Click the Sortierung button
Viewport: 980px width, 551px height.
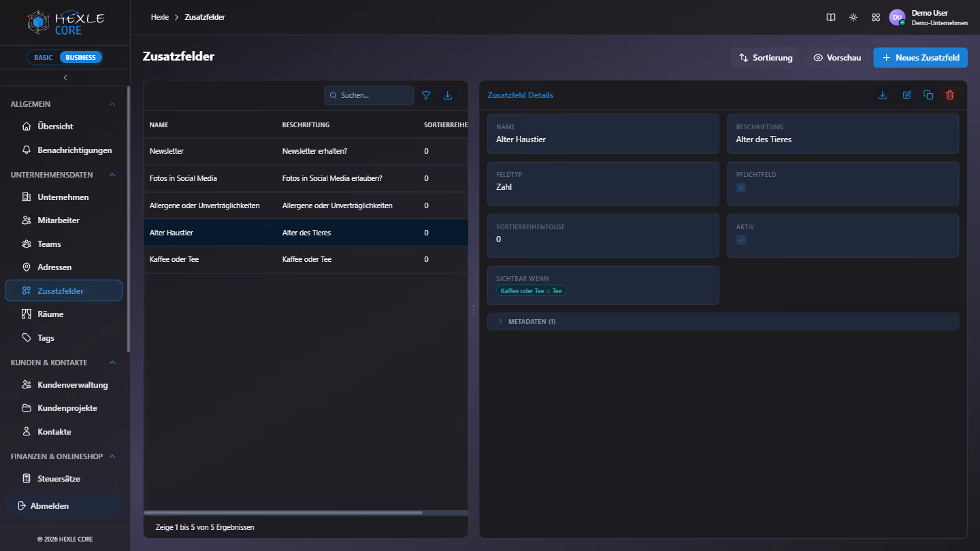(766, 58)
